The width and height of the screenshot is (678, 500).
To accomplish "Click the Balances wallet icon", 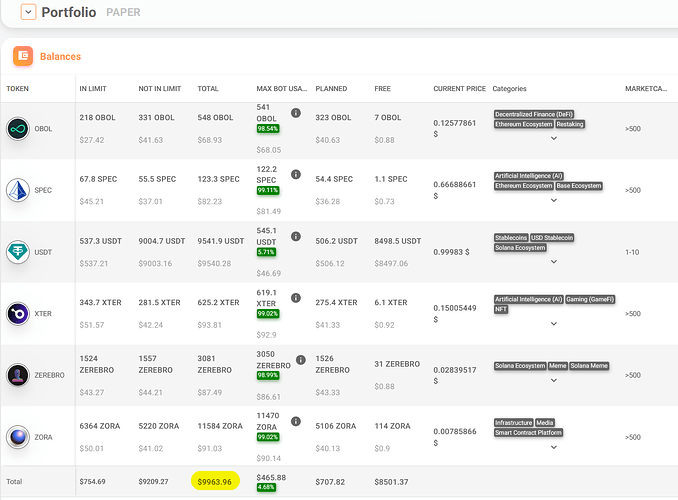I will coord(23,56).
